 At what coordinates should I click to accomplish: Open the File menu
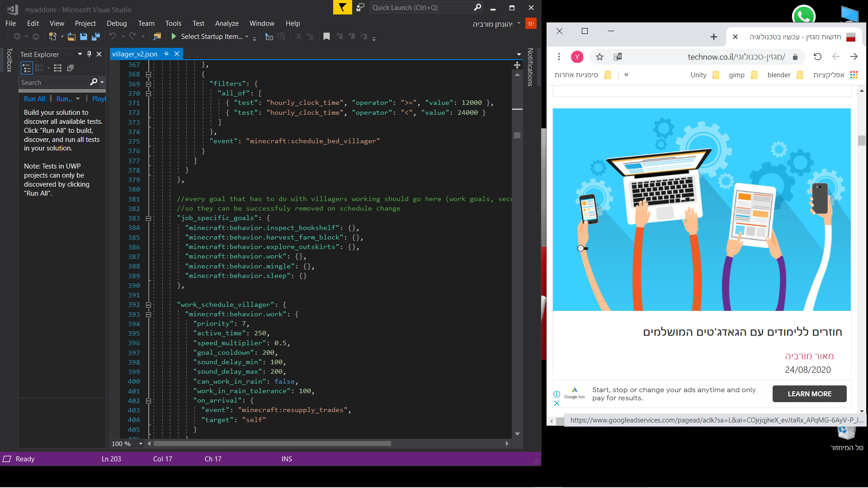tap(10, 23)
